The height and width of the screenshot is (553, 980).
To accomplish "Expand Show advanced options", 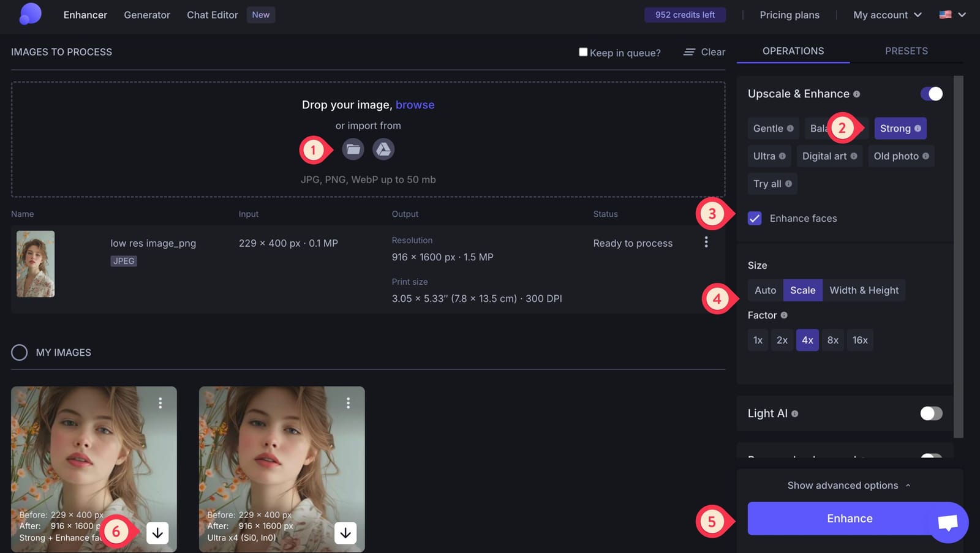I will point(849,485).
